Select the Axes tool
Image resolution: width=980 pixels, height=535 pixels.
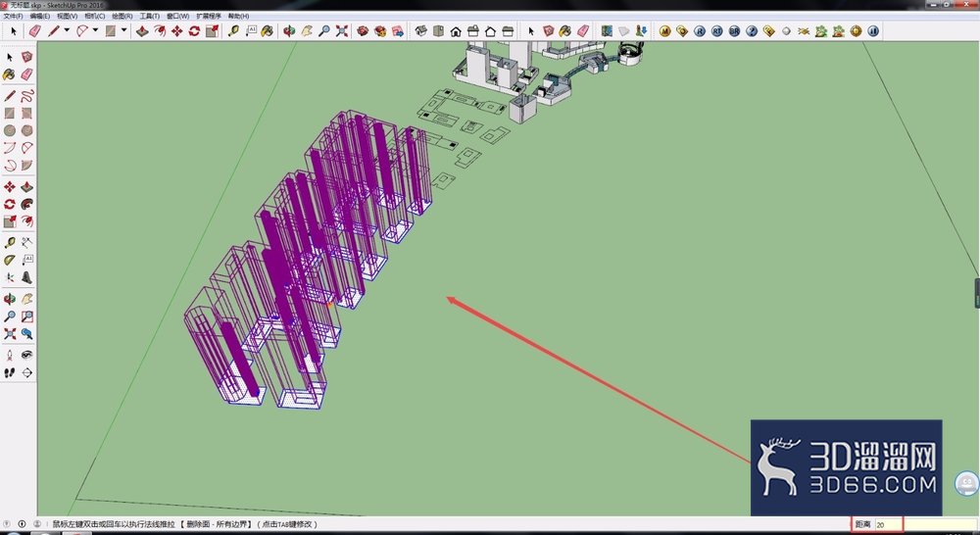(10, 277)
